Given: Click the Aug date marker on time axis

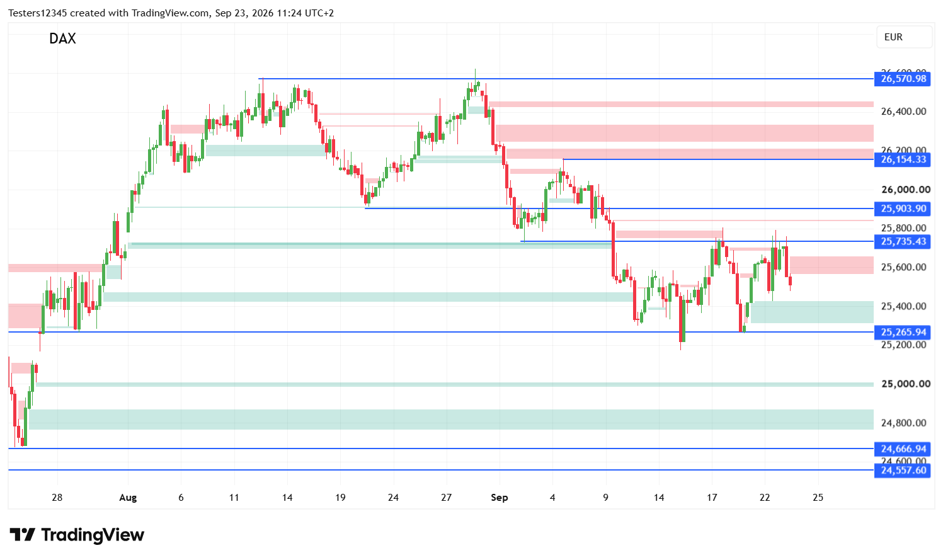Looking at the screenshot, I should pos(128,498).
